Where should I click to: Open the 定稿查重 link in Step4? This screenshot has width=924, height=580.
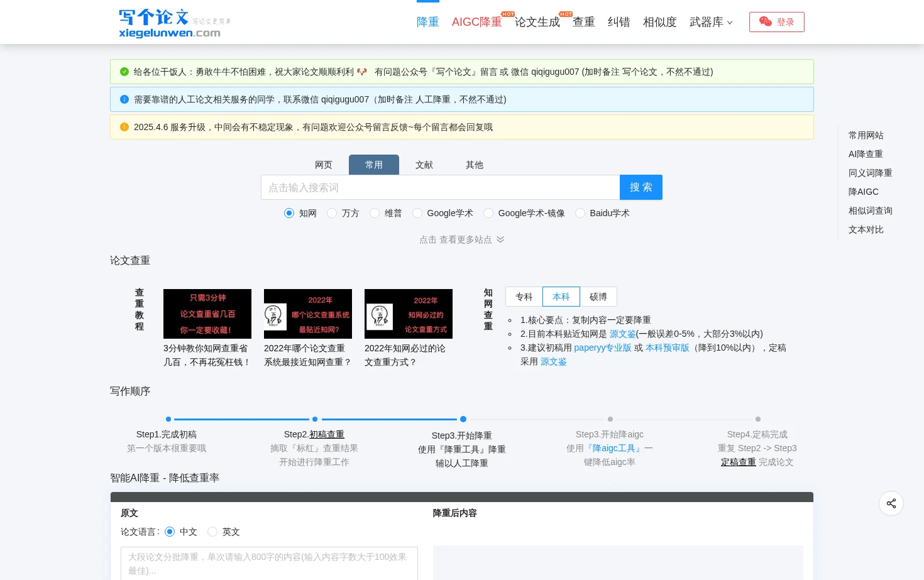point(739,462)
